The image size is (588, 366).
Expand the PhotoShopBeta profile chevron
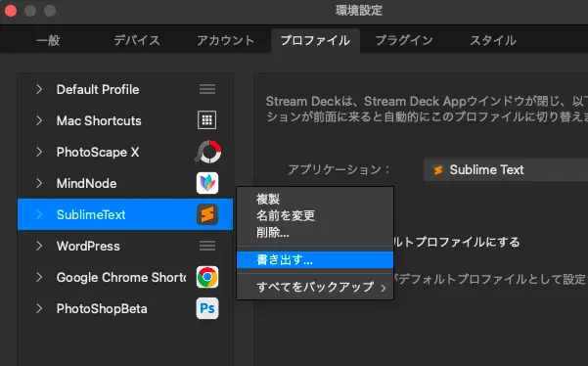click(39, 308)
